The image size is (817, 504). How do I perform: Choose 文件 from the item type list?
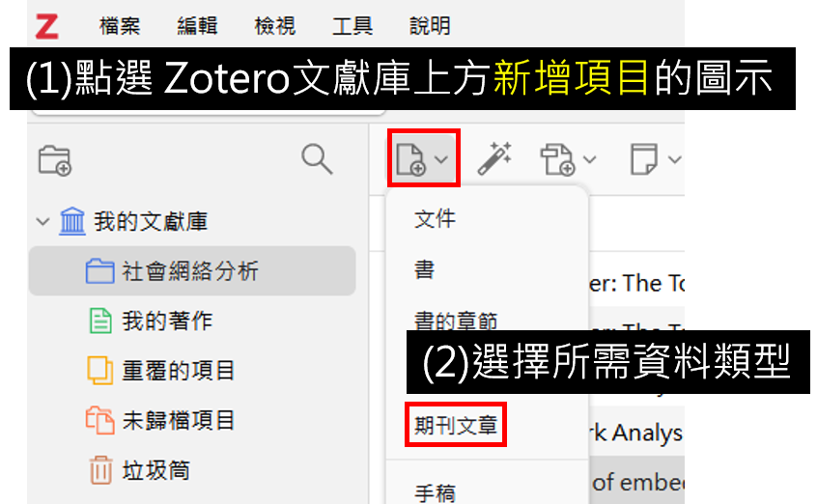click(x=435, y=218)
